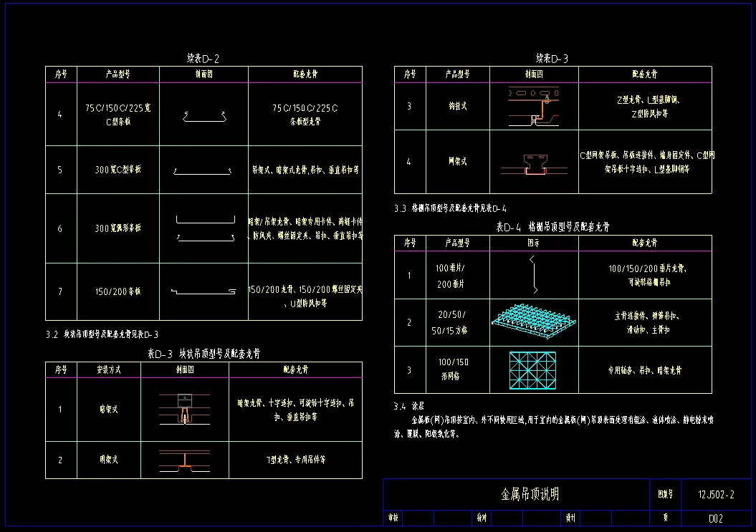Click the atlas number 12J502-2 text
This screenshot has height=532, width=756.
click(716, 494)
